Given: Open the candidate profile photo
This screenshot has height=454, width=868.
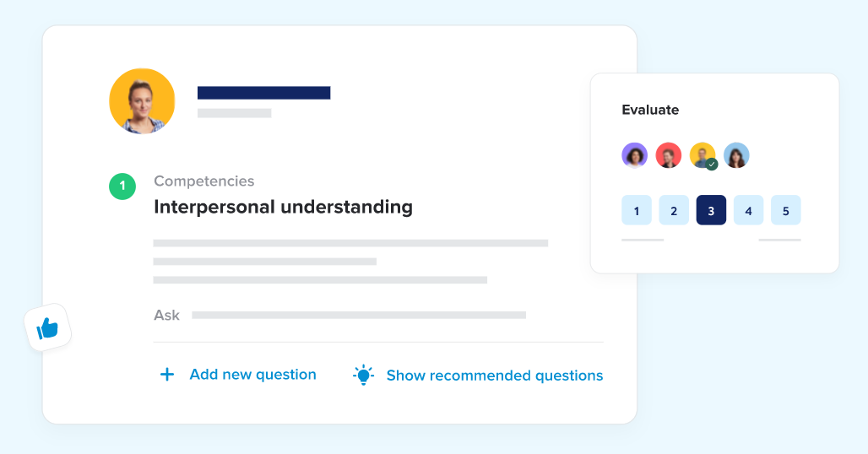Looking at the screenshot, I should point(142,101).
